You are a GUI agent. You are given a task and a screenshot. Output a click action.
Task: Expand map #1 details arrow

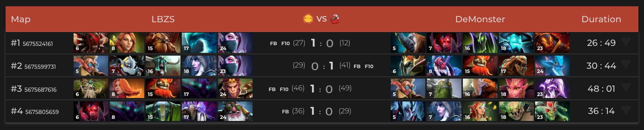[x=626, y=42]
